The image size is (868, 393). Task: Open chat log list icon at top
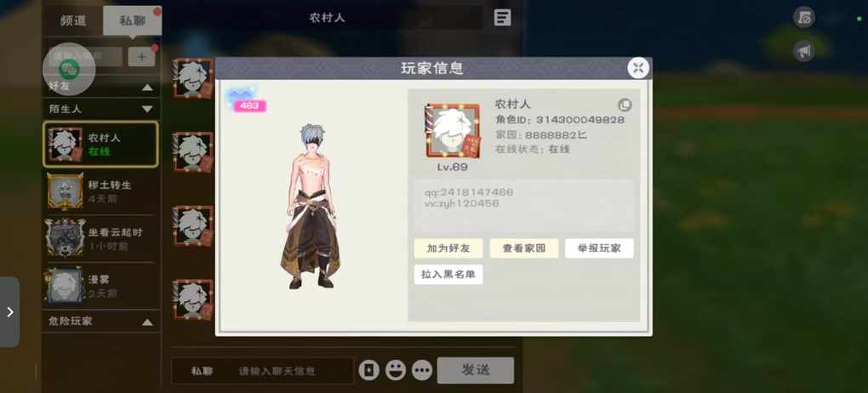pyautogui.click(x=502, y=17)
